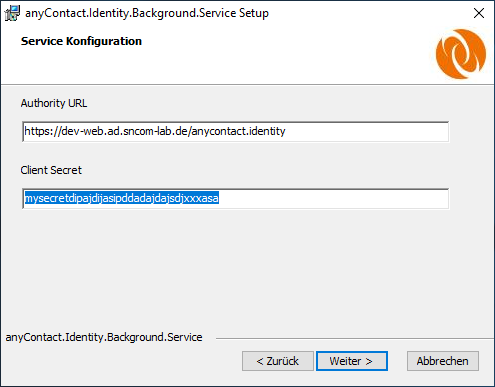The image size is (495, 387).
Task: Click the Authority URL input field
Action: (x=236, y=132)
